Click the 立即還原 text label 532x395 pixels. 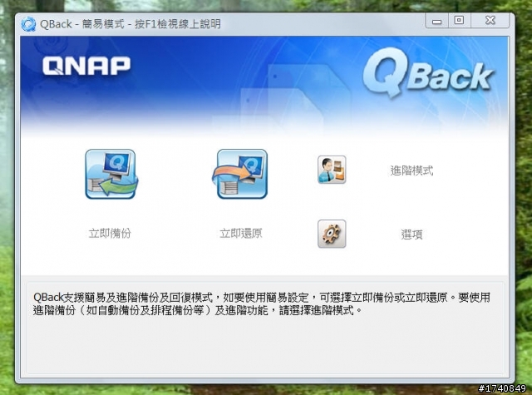pyautogui.click(x=241, y=234)
